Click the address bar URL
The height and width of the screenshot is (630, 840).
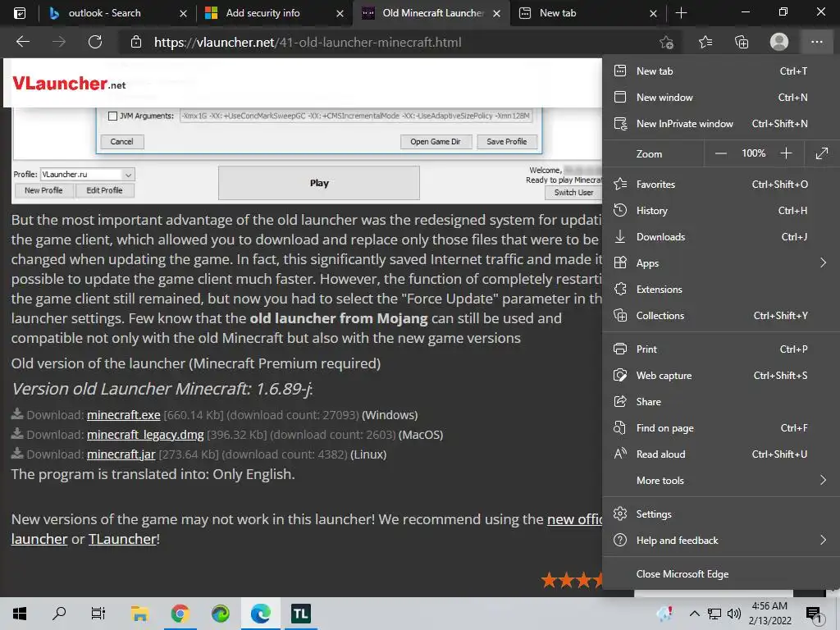(x=308, y=43)
